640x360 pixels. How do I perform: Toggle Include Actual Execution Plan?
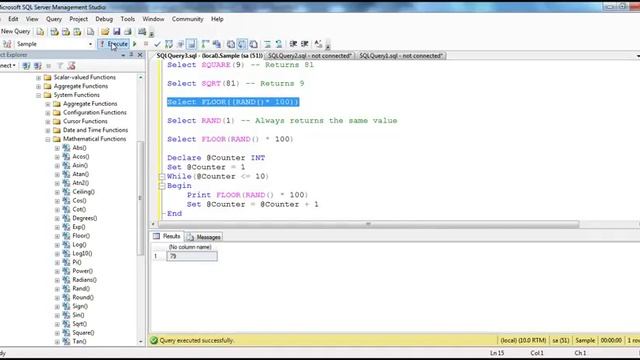pos(205,44)
